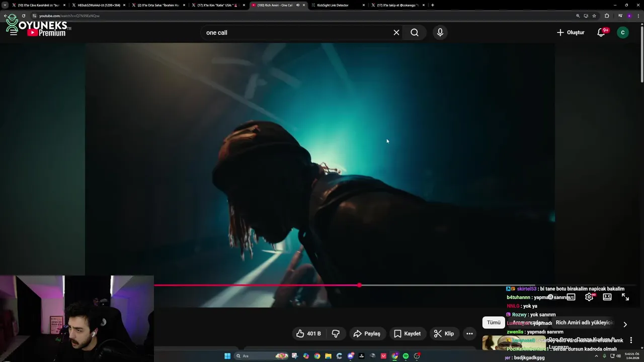Open suggested video thumbnail
Screen dimensions: 644x362
(x=513, y=343)
